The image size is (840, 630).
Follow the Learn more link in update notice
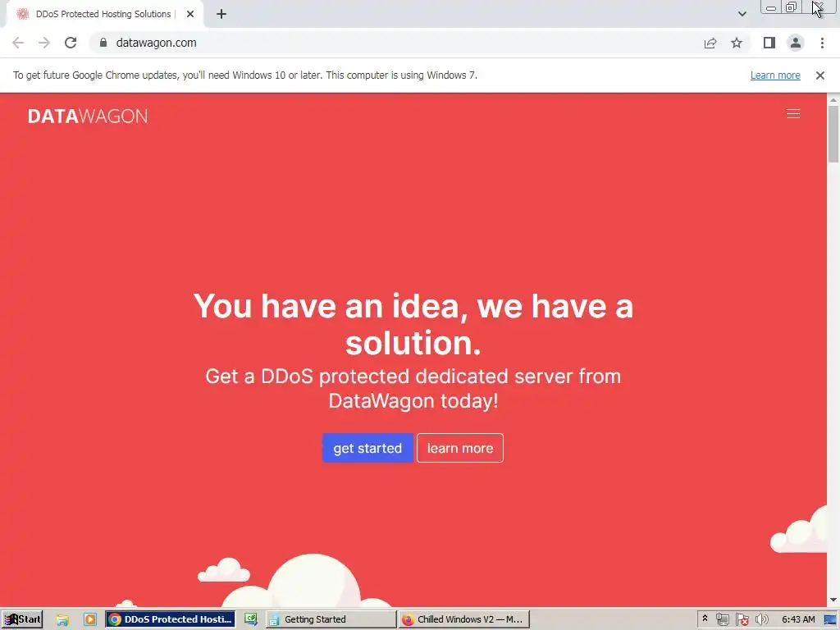pos(775,75)
